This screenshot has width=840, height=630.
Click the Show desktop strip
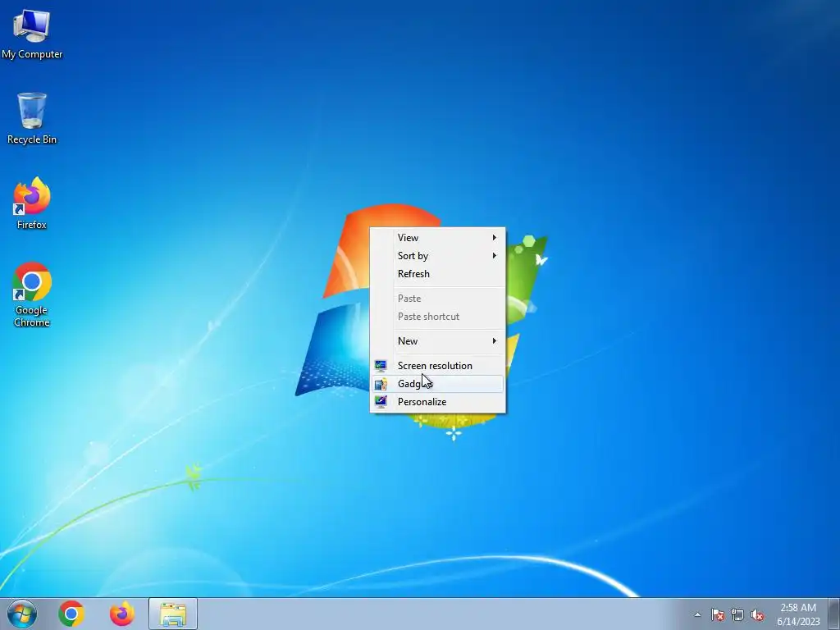833,614
